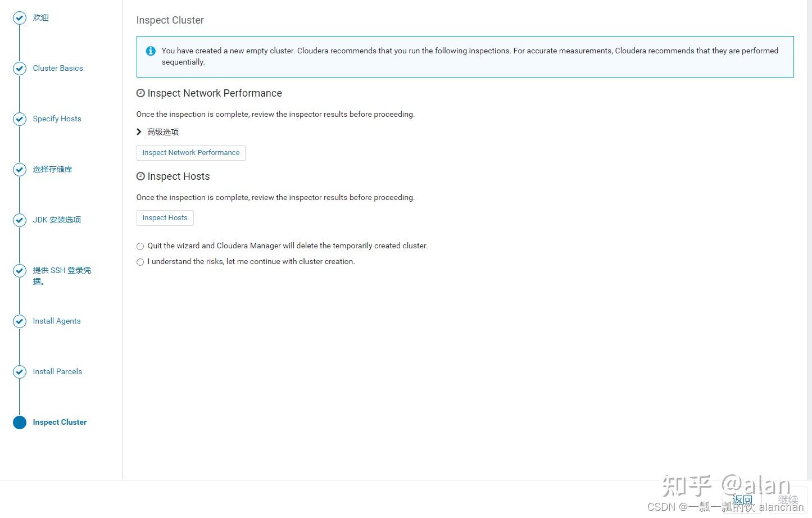Click the filled circle icon beside Inspect Cluster
812x518 pixels.
pyautogui.click(x=20, y=422)
